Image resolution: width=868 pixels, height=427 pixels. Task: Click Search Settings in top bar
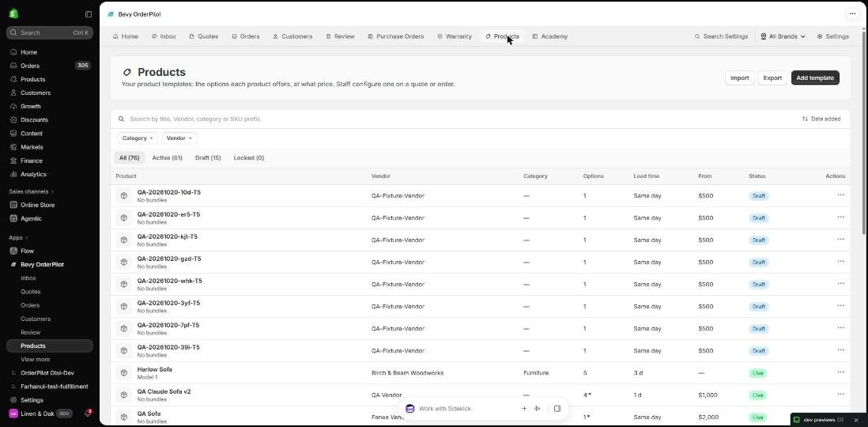(x=721, y=36)
